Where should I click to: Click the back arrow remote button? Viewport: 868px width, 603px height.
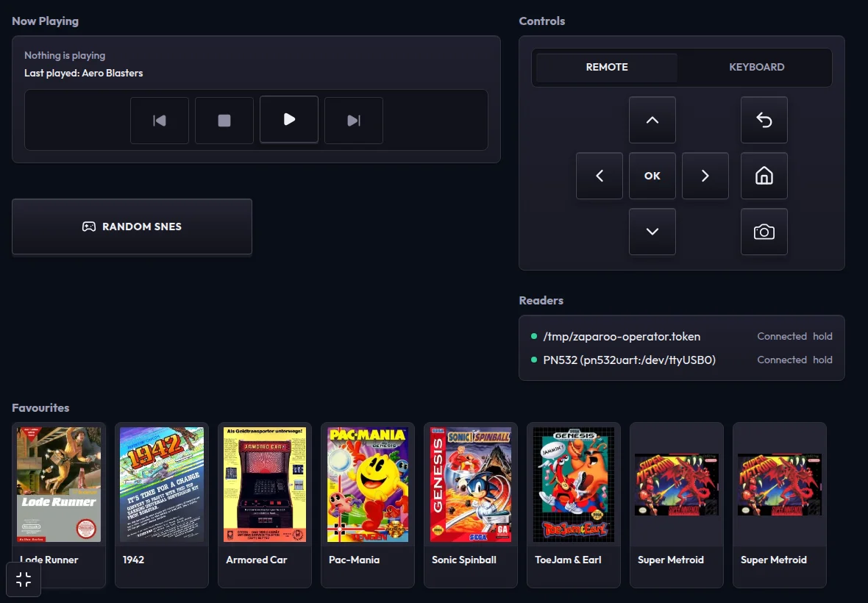764,120
